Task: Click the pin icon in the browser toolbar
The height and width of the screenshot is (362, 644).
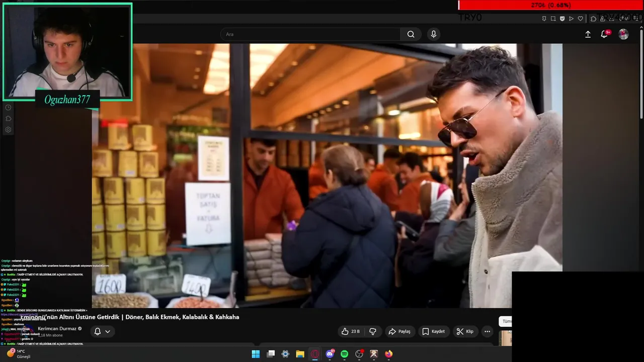Action: tap(544, 19)
